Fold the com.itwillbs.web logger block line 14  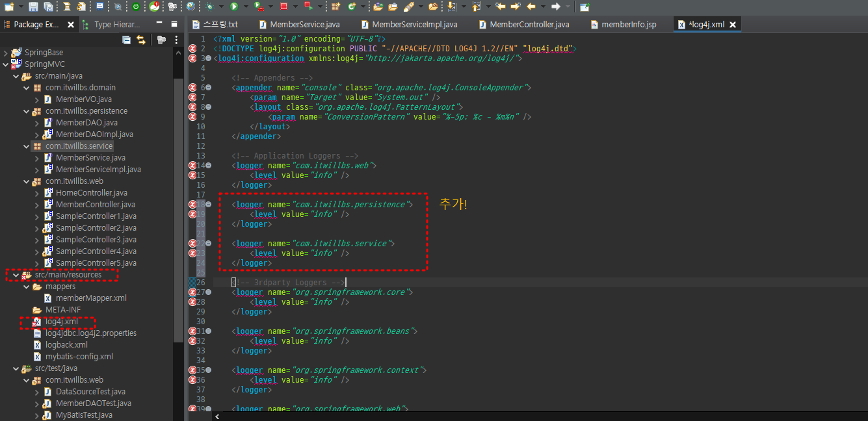coord(209,166)
